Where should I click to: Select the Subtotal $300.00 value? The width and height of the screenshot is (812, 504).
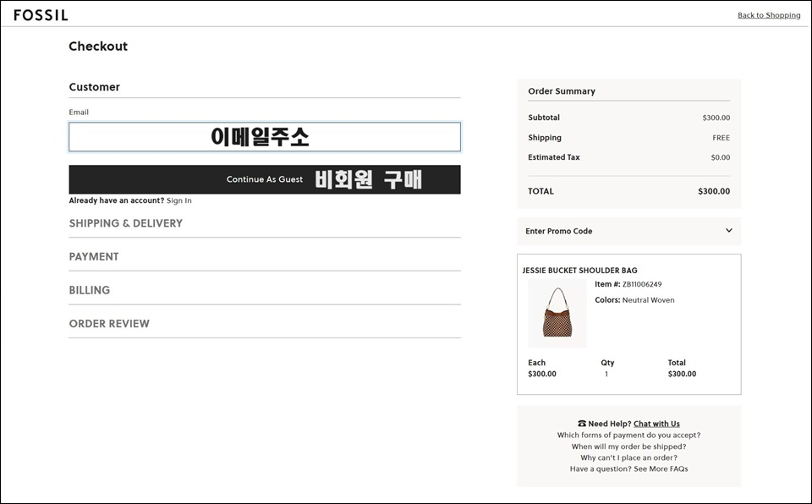716,118
